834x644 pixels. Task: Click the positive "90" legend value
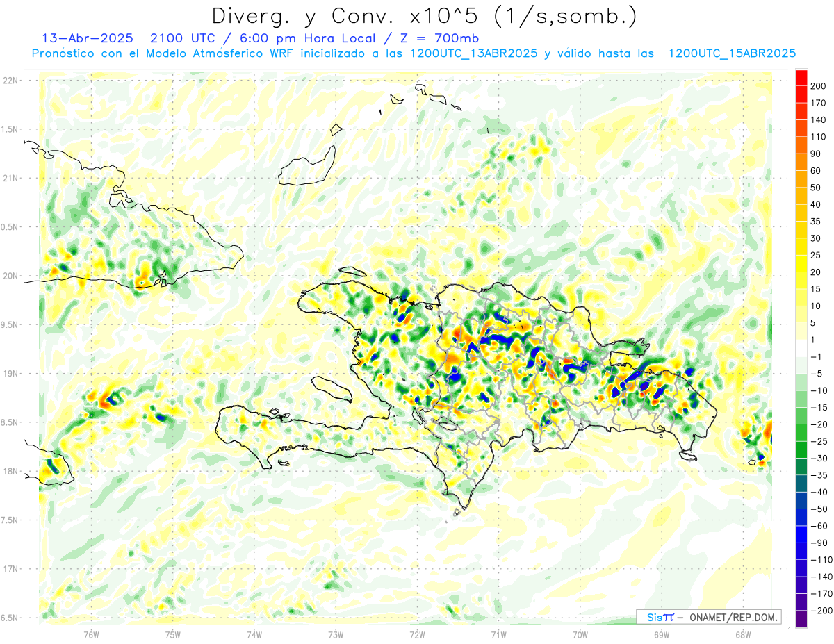click(816, 154)
